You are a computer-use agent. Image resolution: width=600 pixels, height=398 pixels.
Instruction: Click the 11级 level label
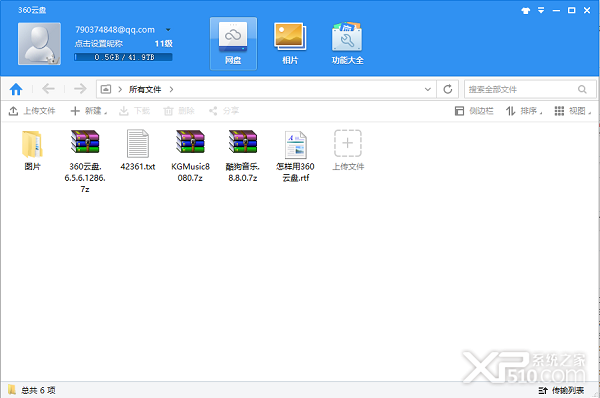[x=163, y=44]
